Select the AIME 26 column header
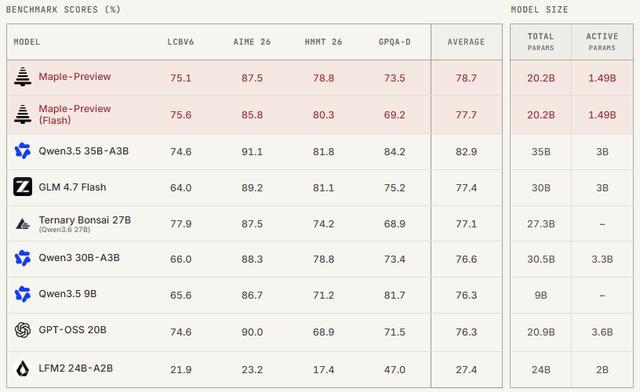Screen dimensions: 640x392 (252, 42)
